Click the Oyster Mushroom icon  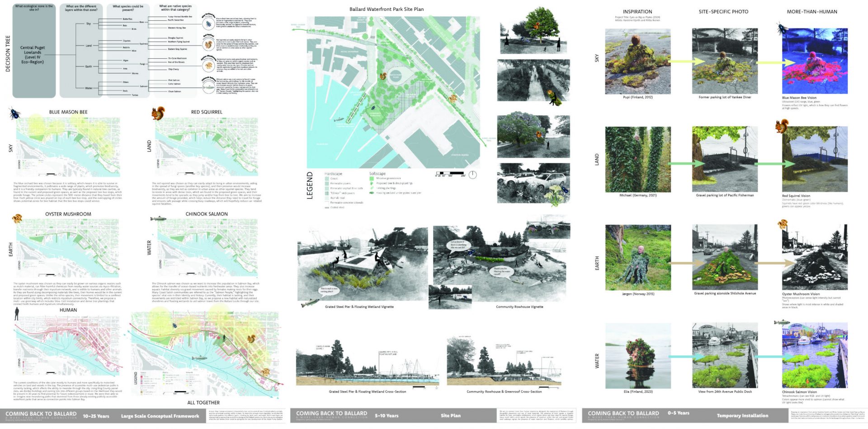click(x=16, y=217)
